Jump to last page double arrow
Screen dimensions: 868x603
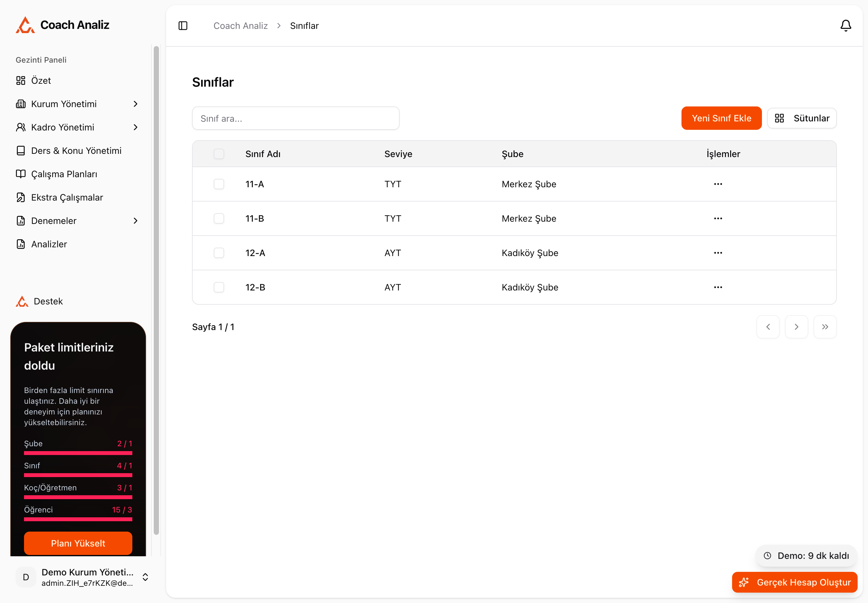(x=825, y=327)
